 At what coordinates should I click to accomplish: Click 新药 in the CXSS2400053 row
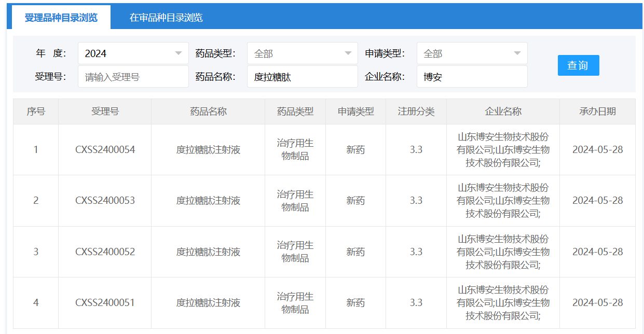coord(356,201)
